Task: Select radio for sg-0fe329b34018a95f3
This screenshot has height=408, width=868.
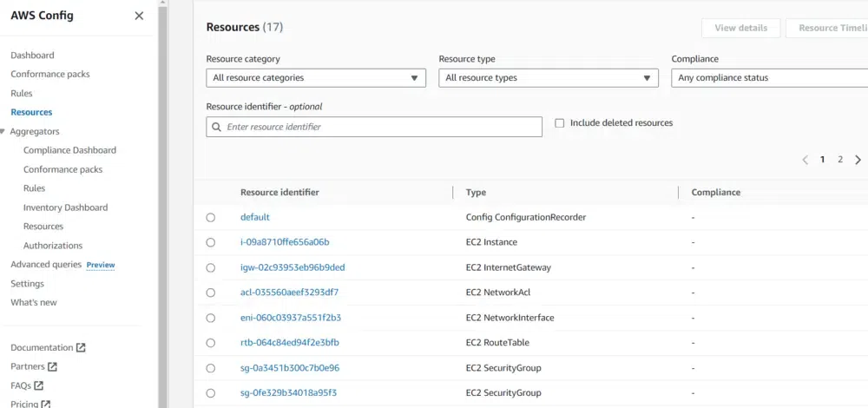Action: pyautogui.click(x=210, y=393)
